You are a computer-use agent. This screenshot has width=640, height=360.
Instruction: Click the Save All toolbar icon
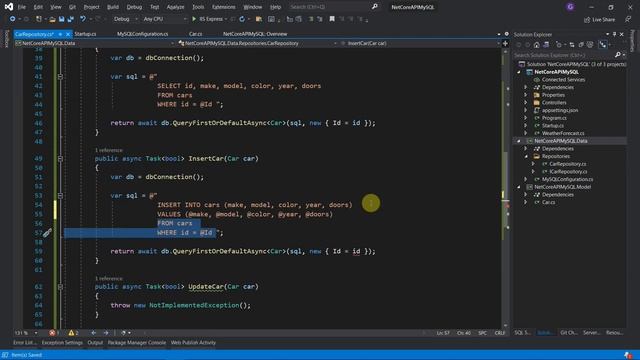(71, 19)
